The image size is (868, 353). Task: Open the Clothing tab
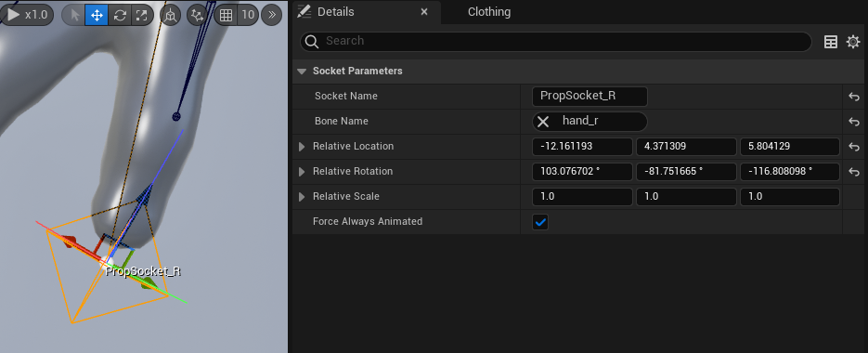489,12
